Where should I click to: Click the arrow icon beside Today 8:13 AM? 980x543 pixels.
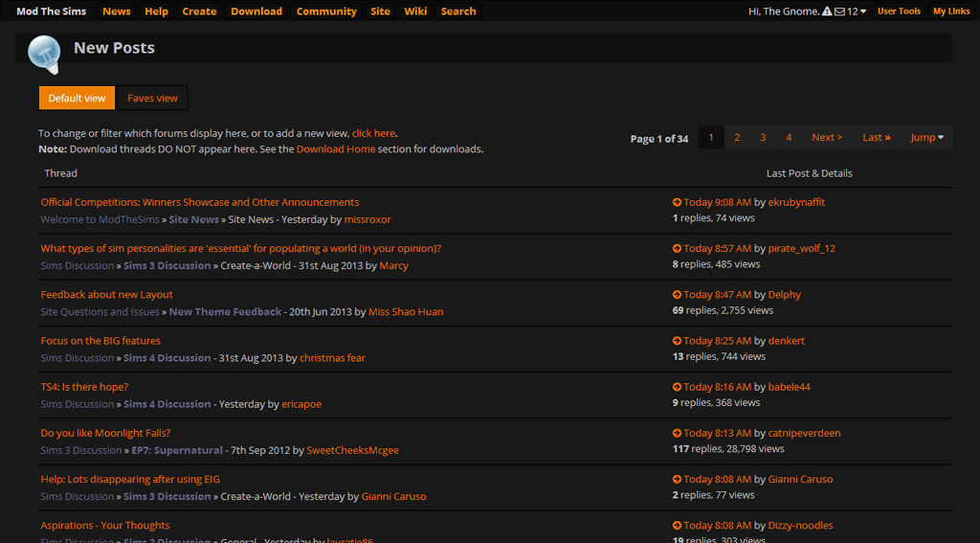pos(677,433)
